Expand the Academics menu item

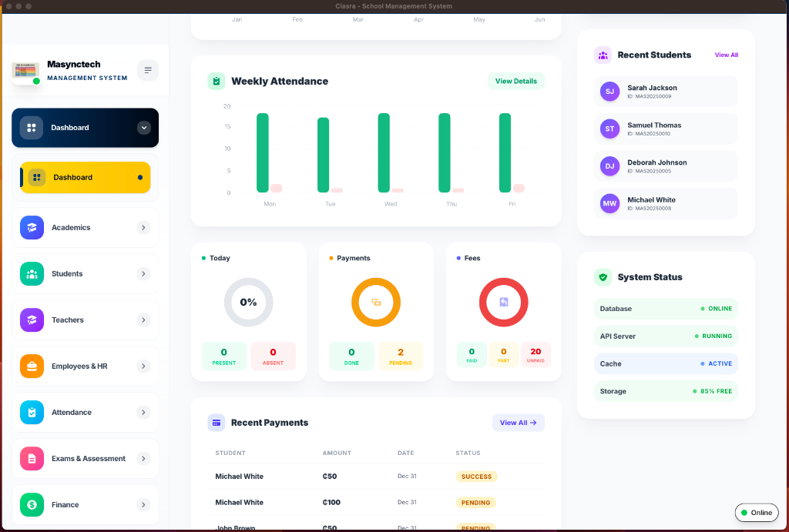143,227
